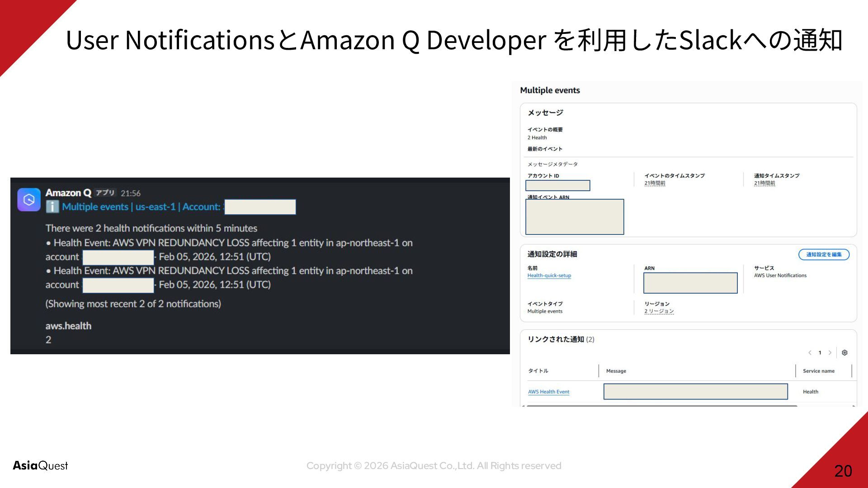The image size is (868, 488).
Task: Click event timestamp 21時間前
Action: pos(655,183)
